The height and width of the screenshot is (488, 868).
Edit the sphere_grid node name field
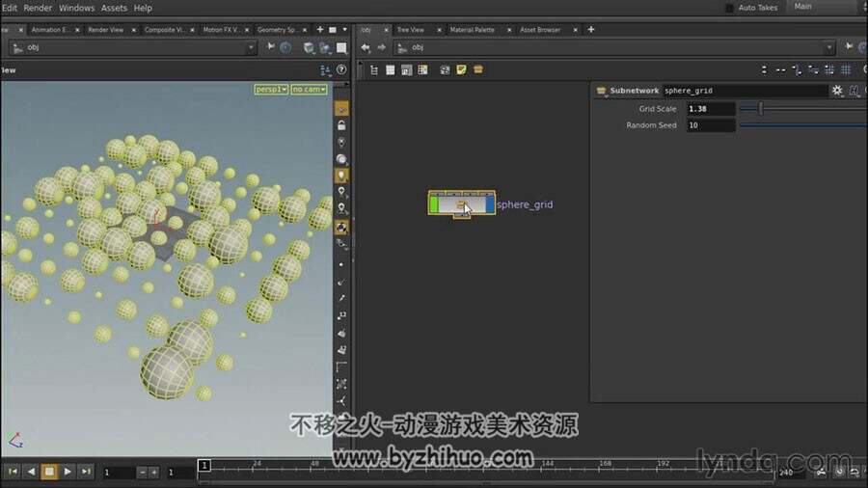[x=745, y=91]
